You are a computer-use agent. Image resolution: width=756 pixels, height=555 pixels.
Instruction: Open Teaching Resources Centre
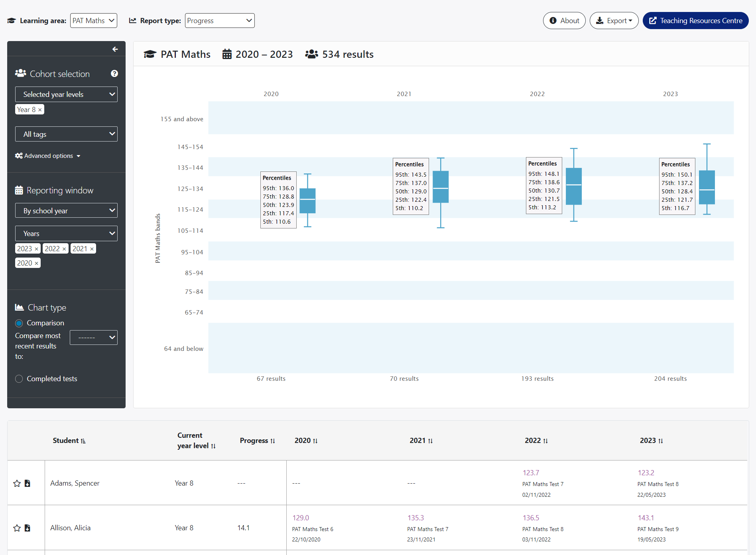pyautogui.click(x=695, y=21)
